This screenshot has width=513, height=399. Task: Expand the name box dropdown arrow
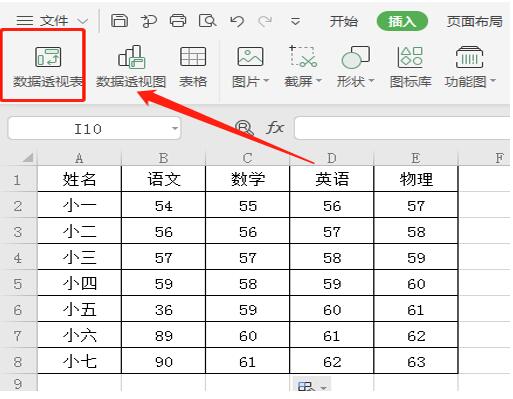(175, 128)
